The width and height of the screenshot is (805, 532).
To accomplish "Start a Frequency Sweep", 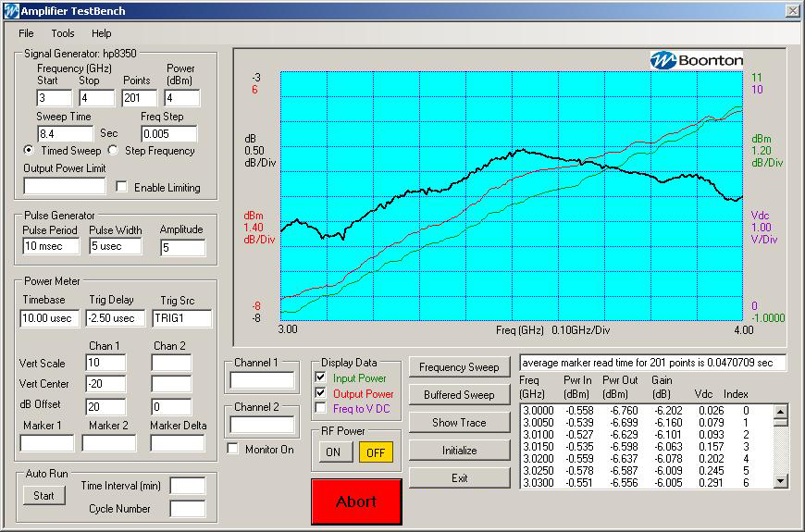I will [x=459, y=367].
